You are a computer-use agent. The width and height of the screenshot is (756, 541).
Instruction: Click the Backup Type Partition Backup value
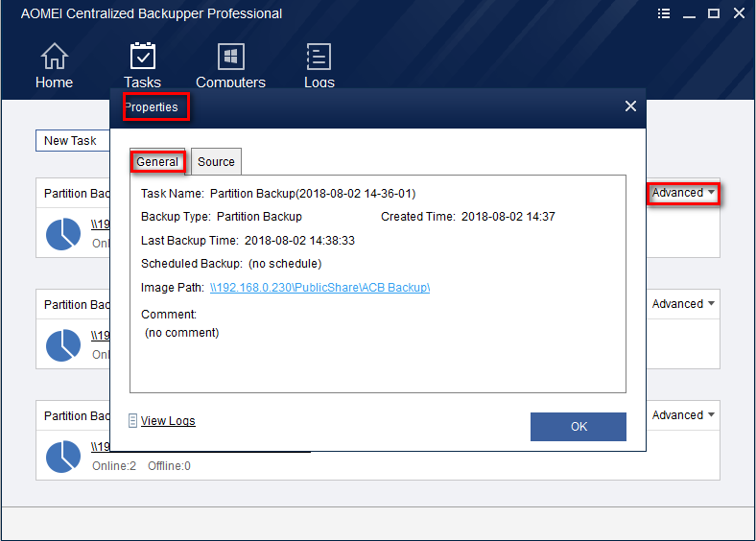(259, 217)
